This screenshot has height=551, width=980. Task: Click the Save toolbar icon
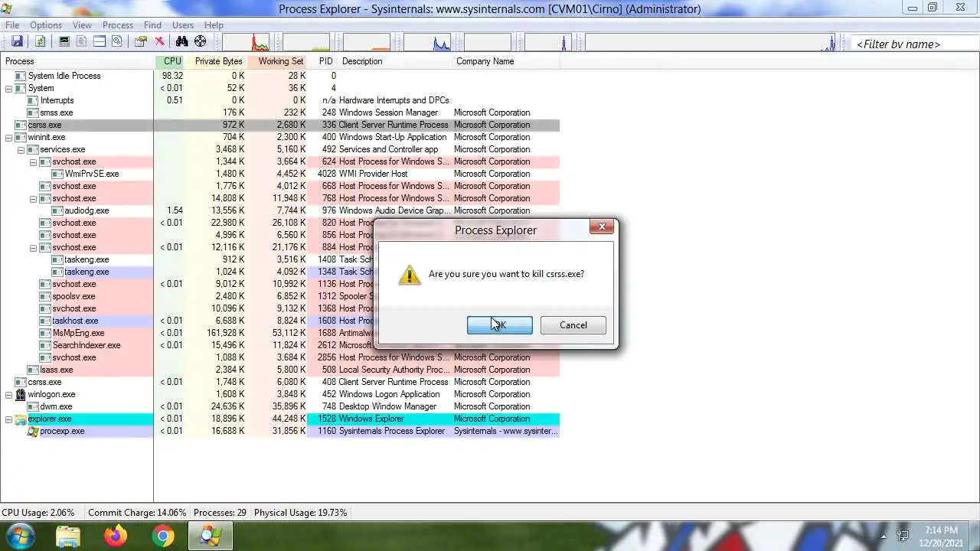17,41
